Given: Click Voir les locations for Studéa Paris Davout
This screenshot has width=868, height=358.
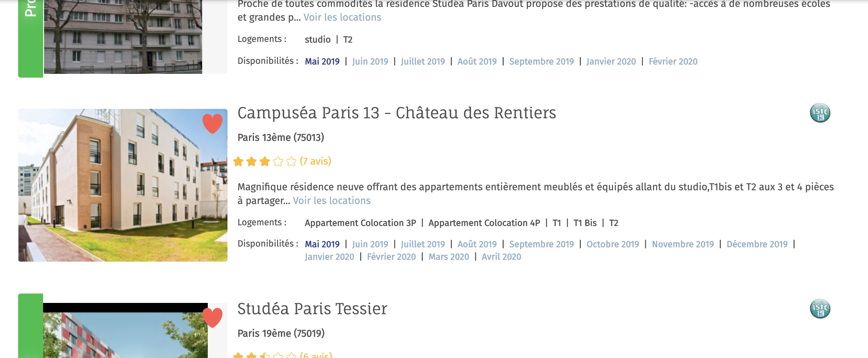Looking at the screenshot, I should [x=342, y=17].
